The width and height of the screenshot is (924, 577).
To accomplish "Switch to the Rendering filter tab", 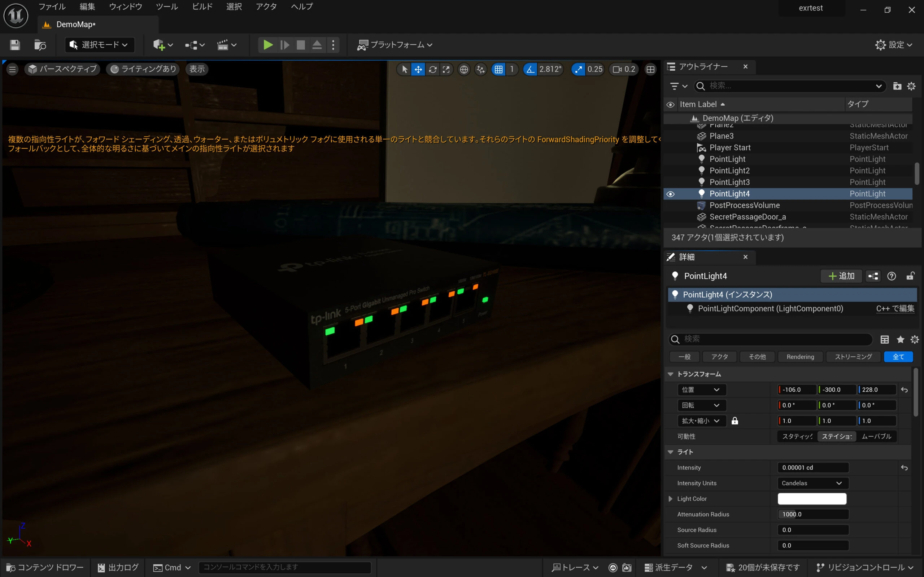I will [x=800, y=357].
